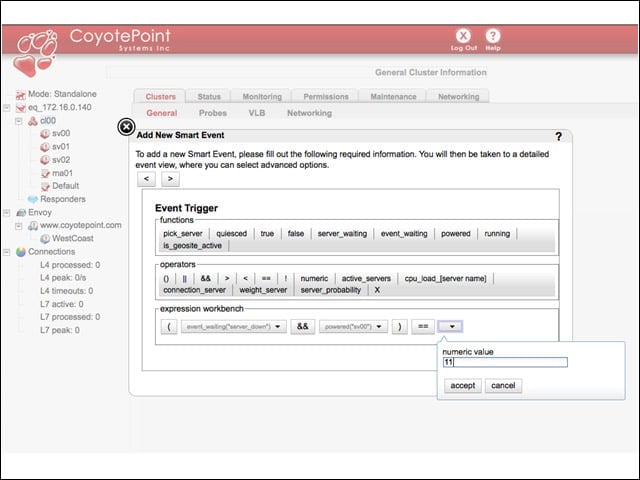
Task: Select WestCoast site in tree
Action: (x=72, y=238)
